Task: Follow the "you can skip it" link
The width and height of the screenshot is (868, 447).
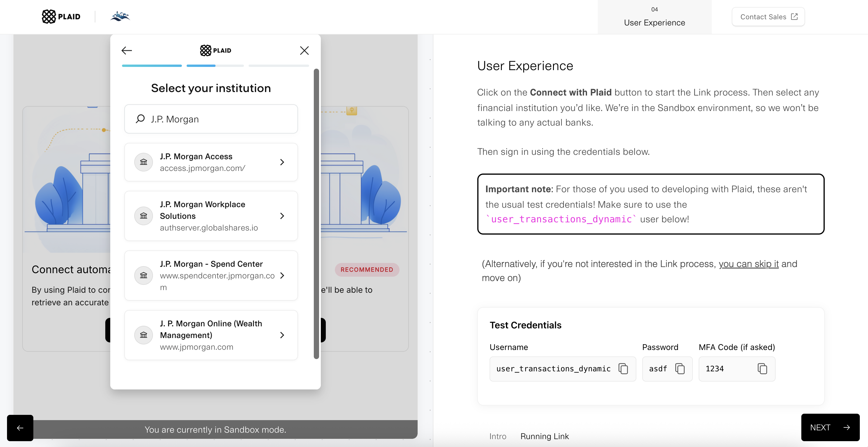Action: click(x=748, y=264)
